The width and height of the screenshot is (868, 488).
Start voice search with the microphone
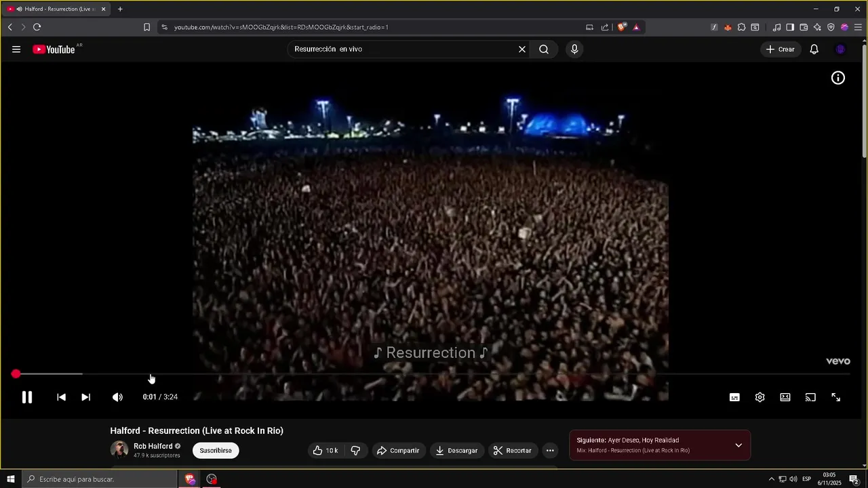pyautogui.click(x=574, y=49)
